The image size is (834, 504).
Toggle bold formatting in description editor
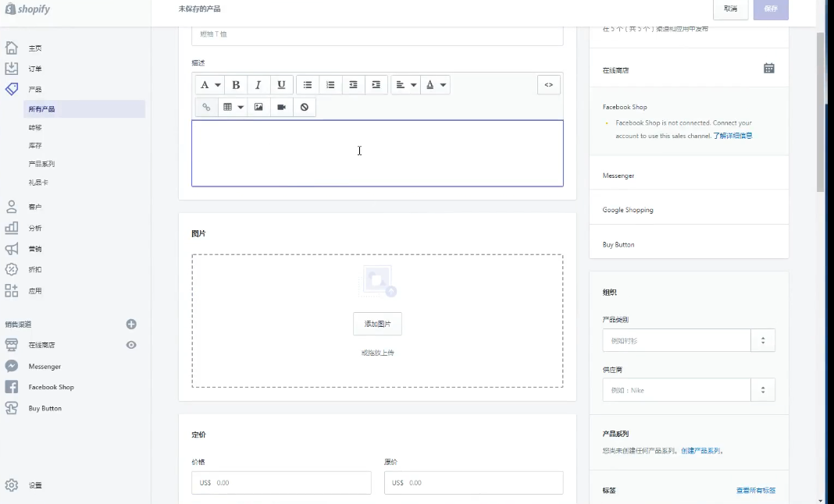236,85
